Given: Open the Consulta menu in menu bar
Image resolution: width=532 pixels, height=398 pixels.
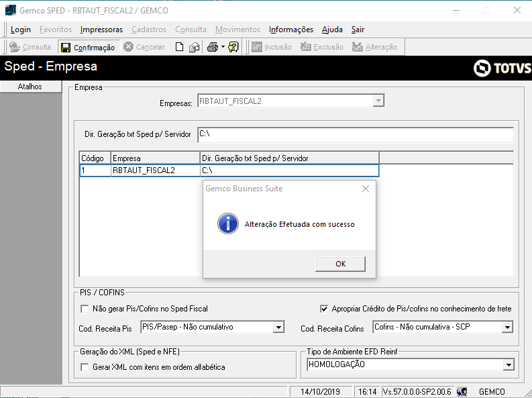Looking at the screenshot, I should click(x=191, y=30).
